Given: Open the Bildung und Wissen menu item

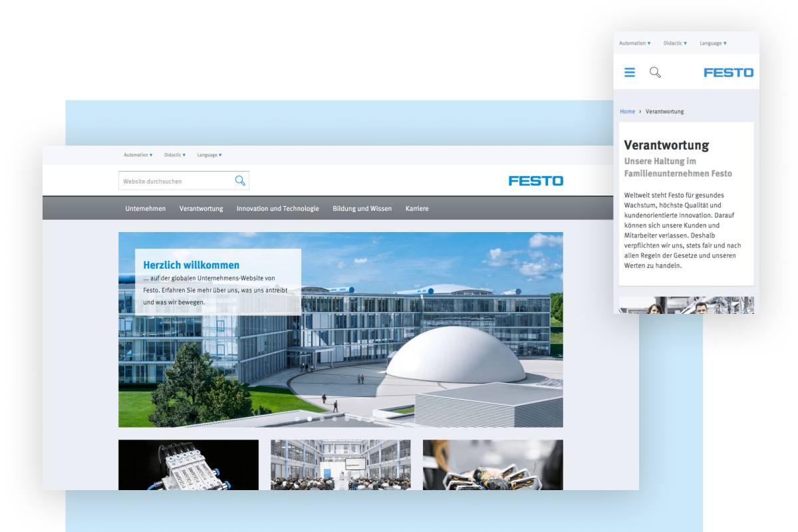Looking at the screenshot, I should tap(362, 209).
